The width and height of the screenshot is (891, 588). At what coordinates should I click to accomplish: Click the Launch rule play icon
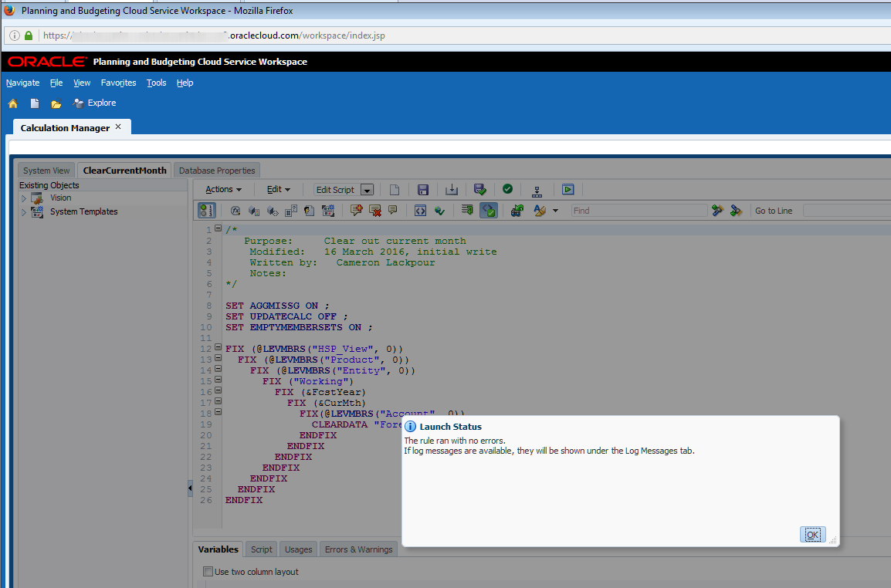point(567,190)
